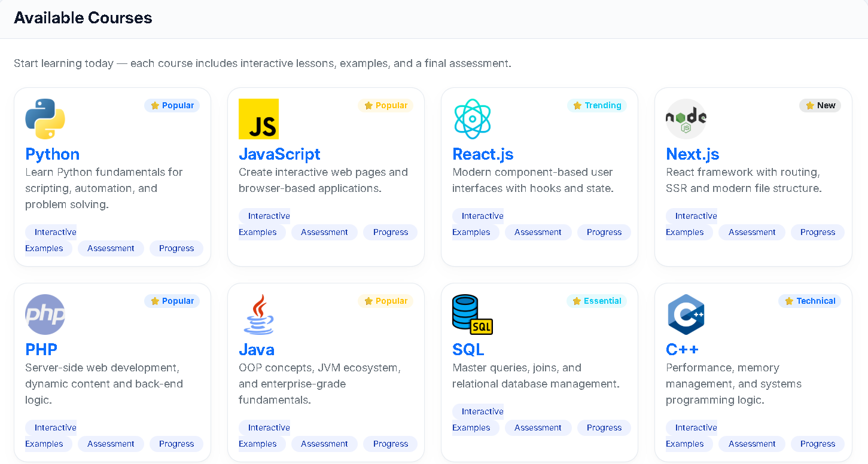Image resolution: width=868 pixels, height=464 pixels.
Task: Click the Popular badge on PHP card
Action: [172, 301]
